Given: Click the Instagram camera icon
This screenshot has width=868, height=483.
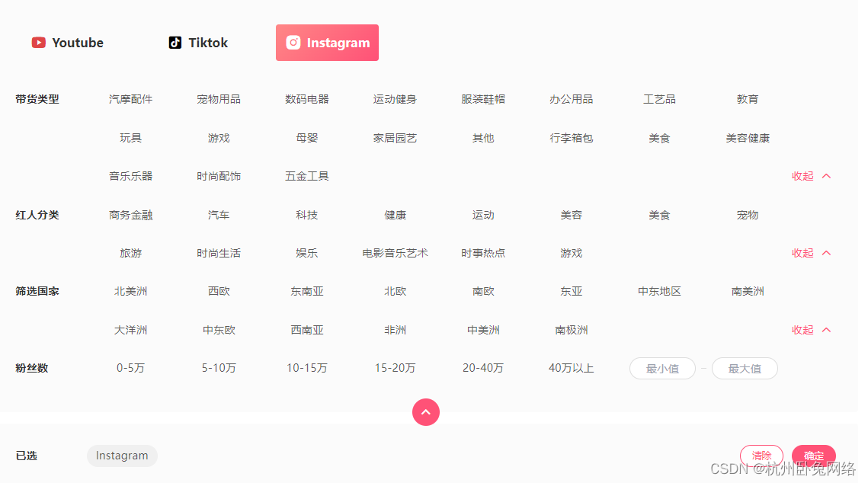Looking at the screenshot, I should (293, 43).
